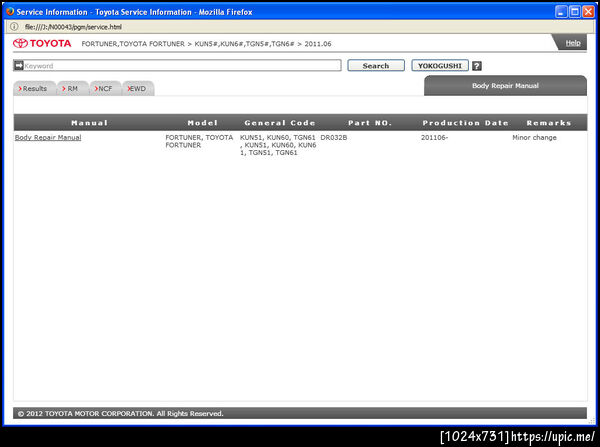Open the question mark help icon
This screenshot has height=447, width=600.
(x=476, y=66)
